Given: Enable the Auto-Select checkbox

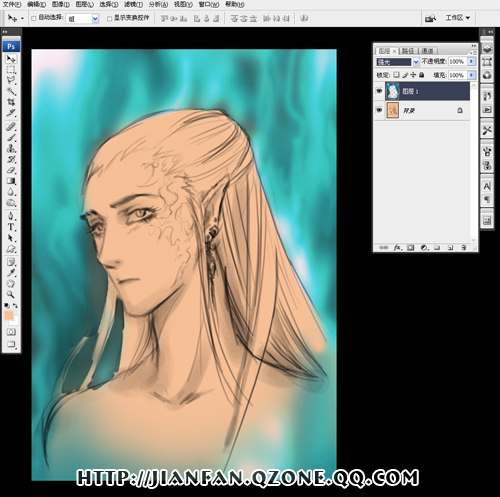Looking at the screenshot, I should (x=33, y=18).
